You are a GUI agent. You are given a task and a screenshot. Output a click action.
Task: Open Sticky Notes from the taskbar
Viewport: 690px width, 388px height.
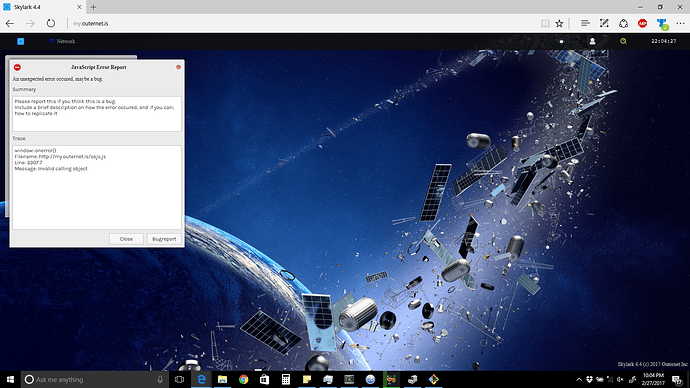(307, 379)
